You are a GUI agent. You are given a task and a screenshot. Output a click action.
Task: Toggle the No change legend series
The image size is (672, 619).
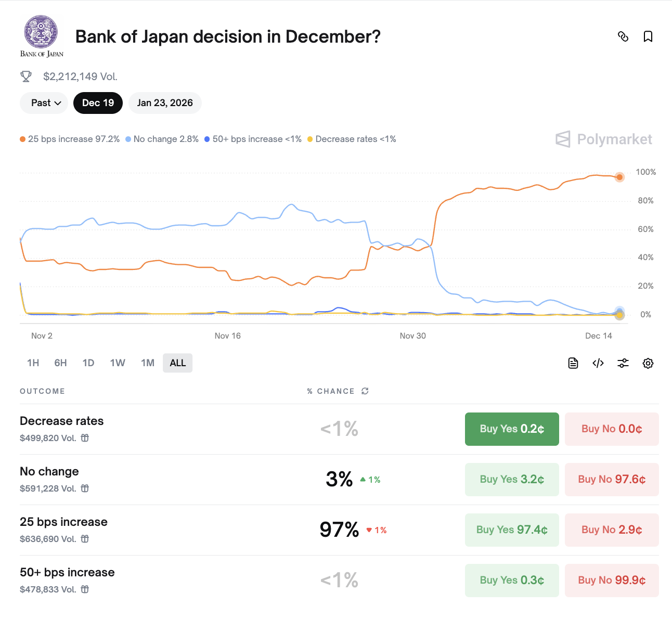tap(162, 139)
